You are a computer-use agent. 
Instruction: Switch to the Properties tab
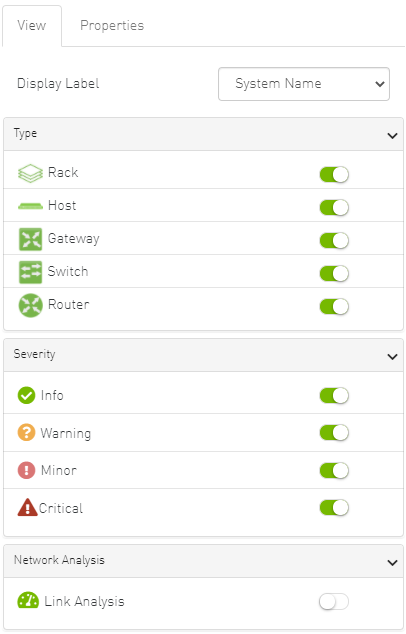[x=112, y=25]
